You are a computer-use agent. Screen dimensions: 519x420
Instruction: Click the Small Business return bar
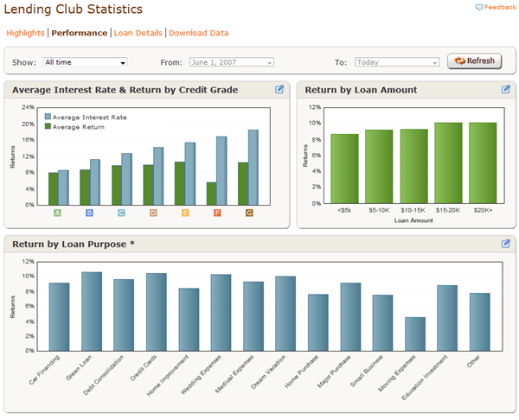point(382,322)
